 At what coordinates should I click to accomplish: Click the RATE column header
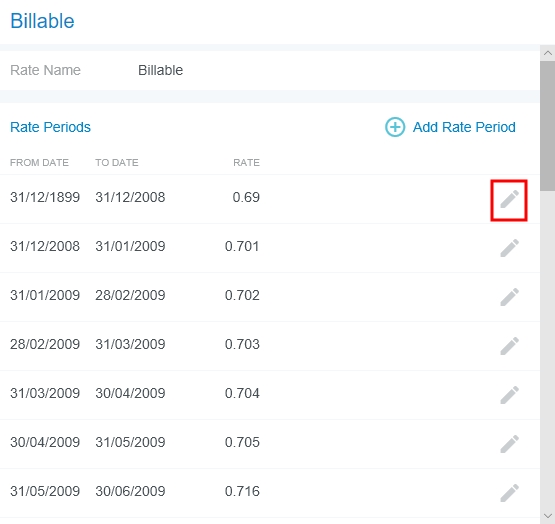coord(246,163)
